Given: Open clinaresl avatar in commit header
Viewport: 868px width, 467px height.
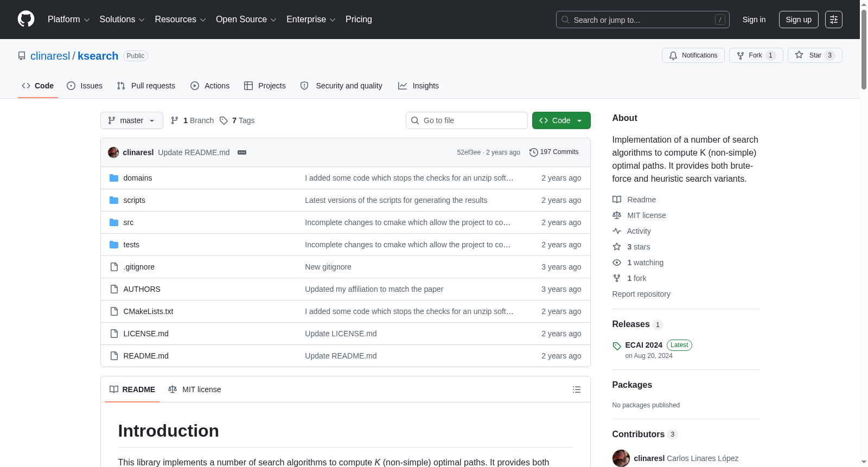Looking at the screenshot, I should [x=113, y=152].
